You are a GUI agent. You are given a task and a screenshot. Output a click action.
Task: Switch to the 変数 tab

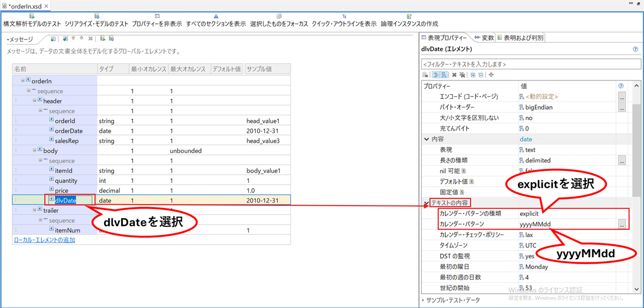coord(484,38)
